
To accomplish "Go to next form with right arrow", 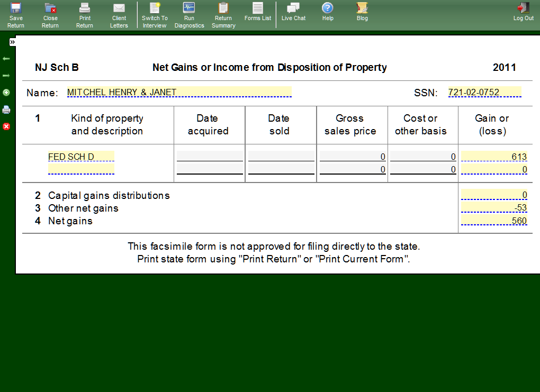I will pyautogui.click(x=6, y=76).
